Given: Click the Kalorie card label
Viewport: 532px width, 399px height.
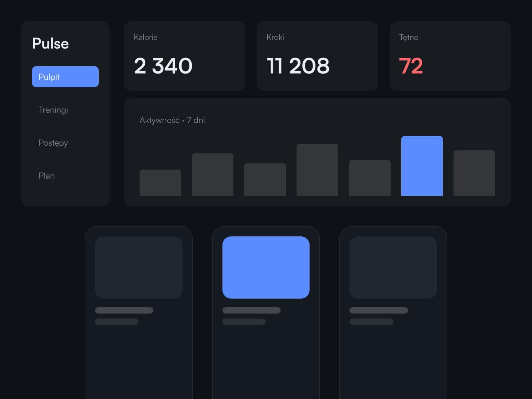Looking at the screenshot, I should coord(146,37).
